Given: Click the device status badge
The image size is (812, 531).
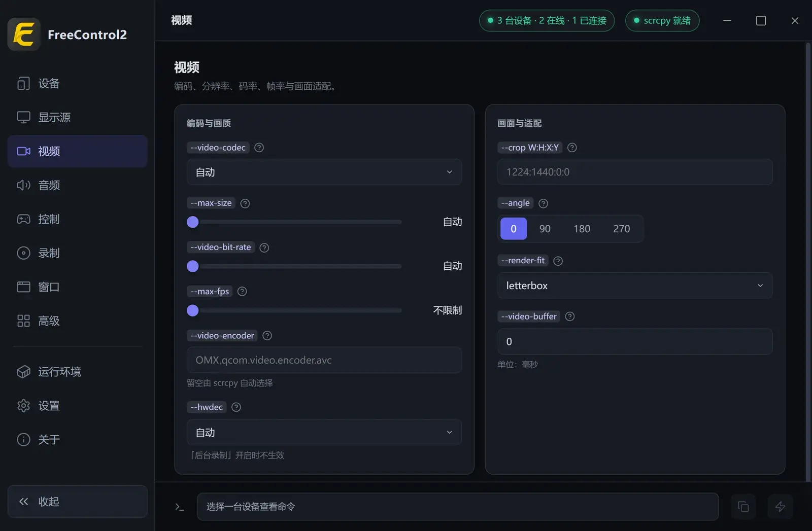Looking at the screenshot, I should (x=547, y=21).
